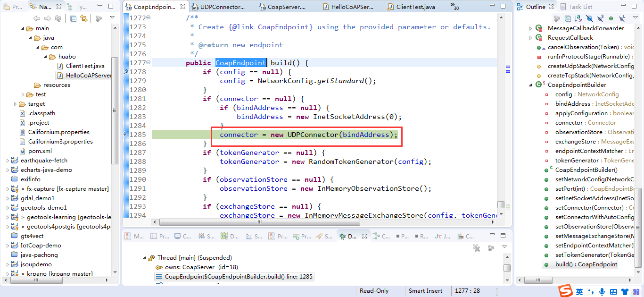644x297 pixels.
Task: Expand the test folder in Navigator
Action: pos(23,94)
